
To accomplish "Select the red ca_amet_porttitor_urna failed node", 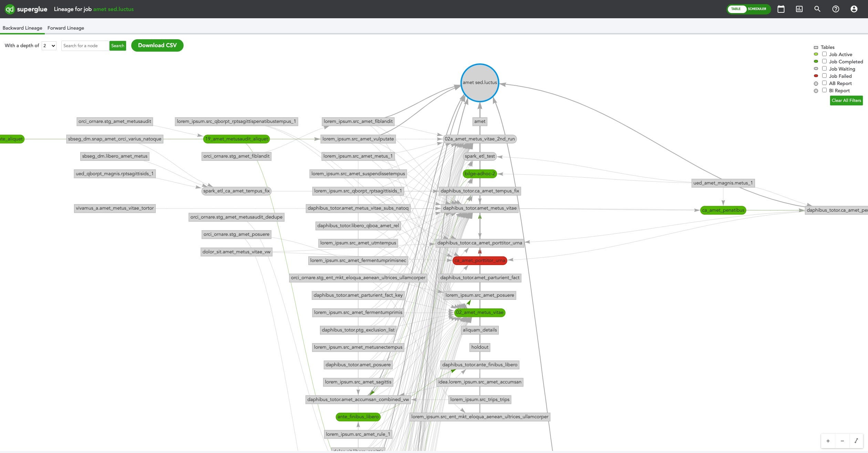I will click(479, 261).
